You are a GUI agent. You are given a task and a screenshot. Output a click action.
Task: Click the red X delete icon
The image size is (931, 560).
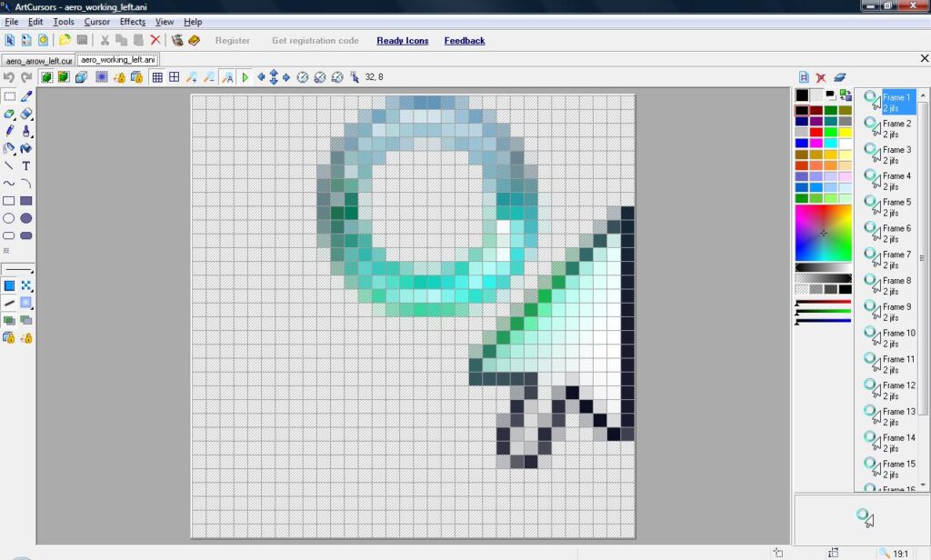point(155,40)
